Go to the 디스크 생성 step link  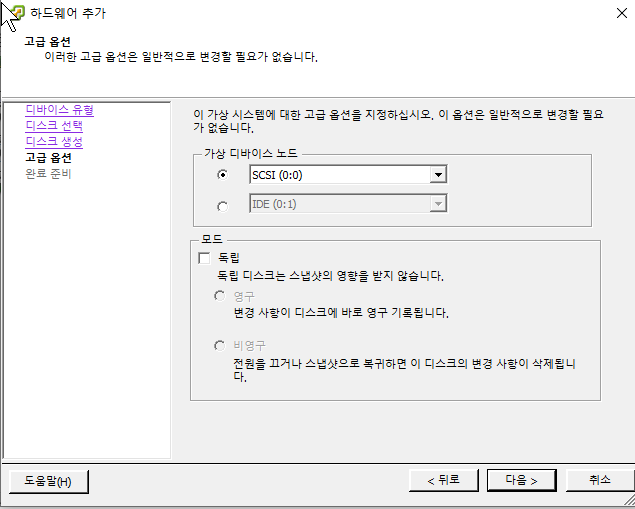pos(54,141)
